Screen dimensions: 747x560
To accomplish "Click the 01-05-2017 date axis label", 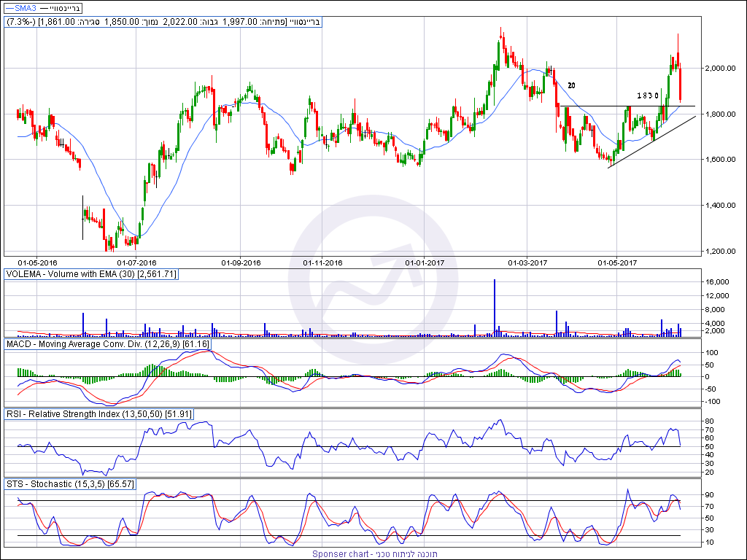I will pos(618,262).
